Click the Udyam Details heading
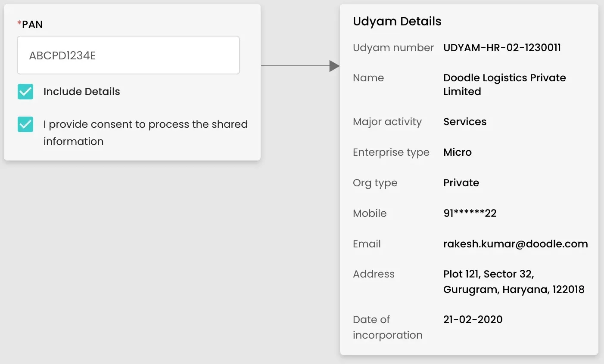The width and height of the screenshot is (604, 364). 397,22
